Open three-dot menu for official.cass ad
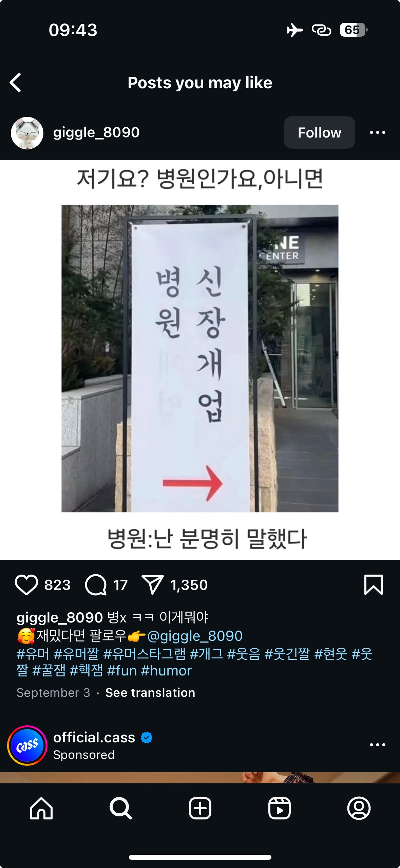This screenshot has width=400, height=868. coord(377,745)
